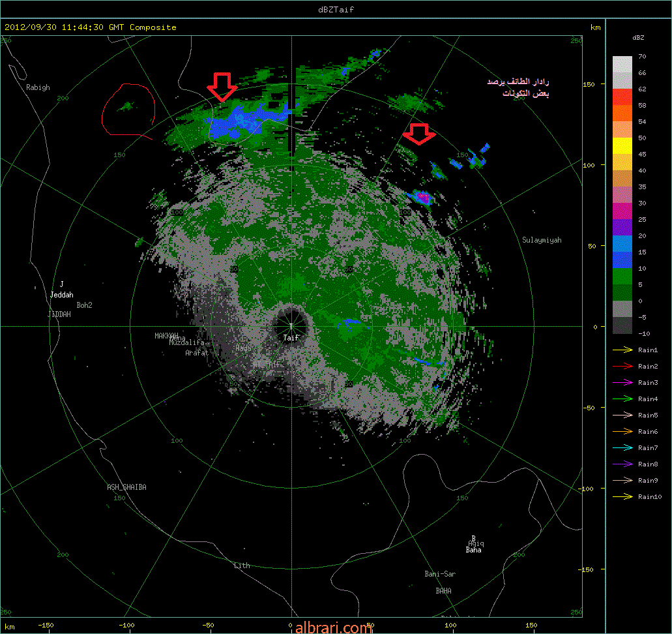Image resolution: width=672 pixels, height=634 pixels.
Task: Select the bright blue 10–15 dBZ swatch
Action: tap(622, 260)
